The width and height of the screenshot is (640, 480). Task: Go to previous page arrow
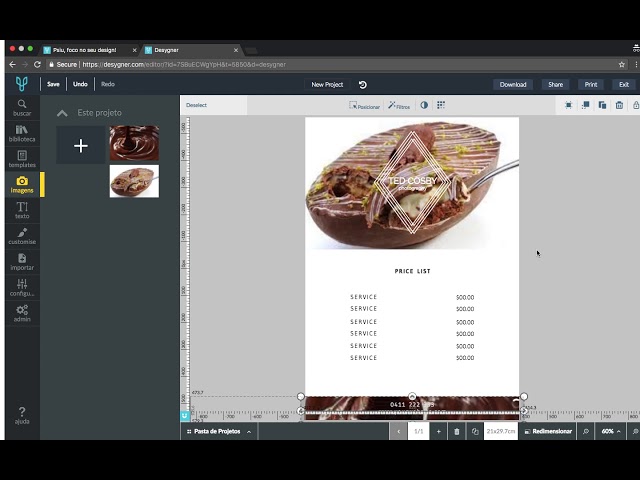(398, 431)
